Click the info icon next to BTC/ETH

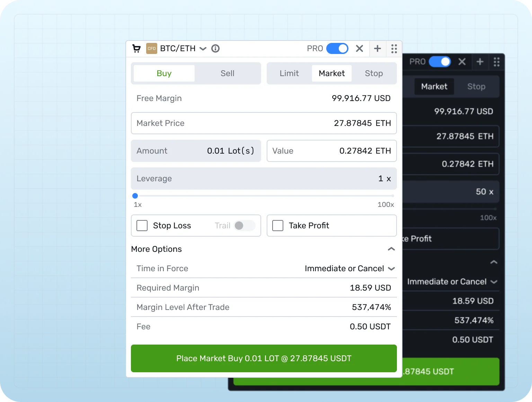pos(215,49)
